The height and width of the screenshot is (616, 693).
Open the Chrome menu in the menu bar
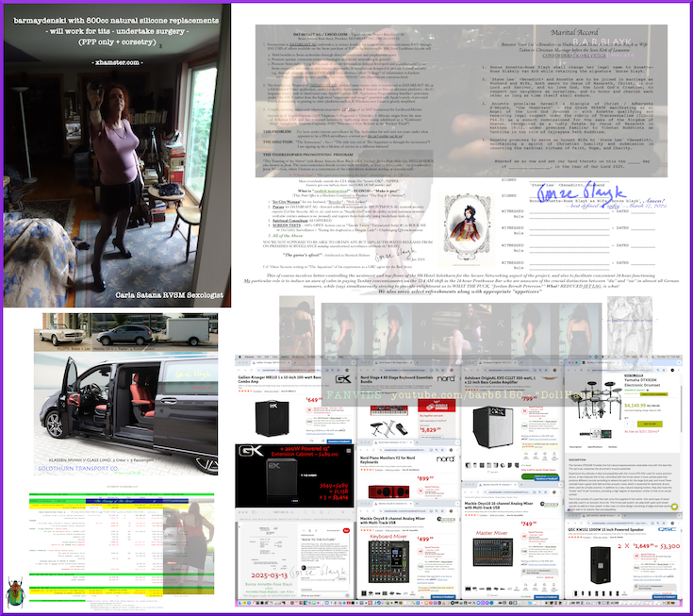(249, 357)
